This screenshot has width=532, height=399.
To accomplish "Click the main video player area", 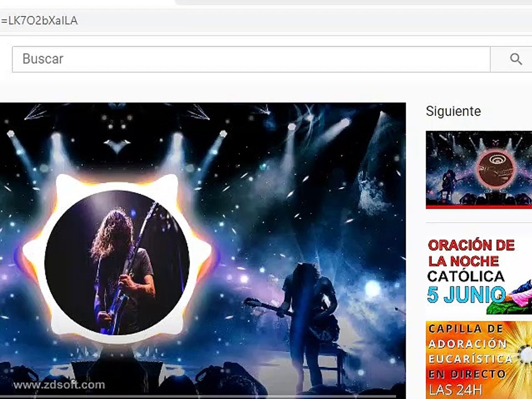I will tap(203, 249).
